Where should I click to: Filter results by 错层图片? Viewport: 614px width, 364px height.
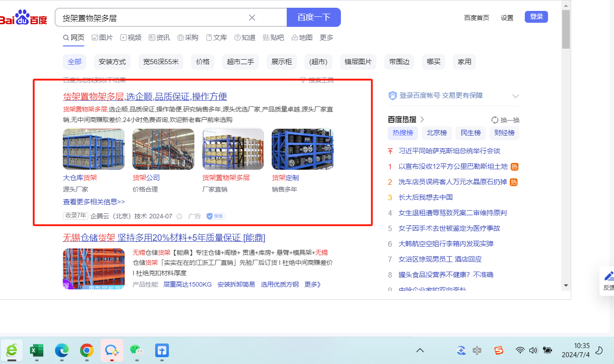[358, 62]
